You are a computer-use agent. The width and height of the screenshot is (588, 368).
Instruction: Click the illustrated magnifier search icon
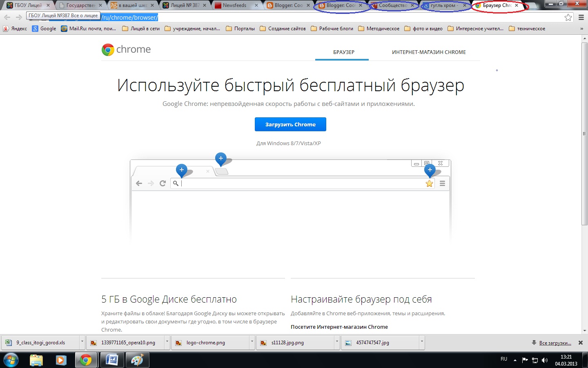tap(176, 183)
